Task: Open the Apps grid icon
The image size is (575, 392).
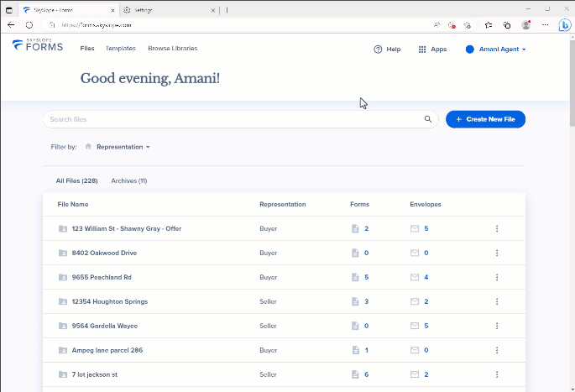Action: [x=422, y=50]
